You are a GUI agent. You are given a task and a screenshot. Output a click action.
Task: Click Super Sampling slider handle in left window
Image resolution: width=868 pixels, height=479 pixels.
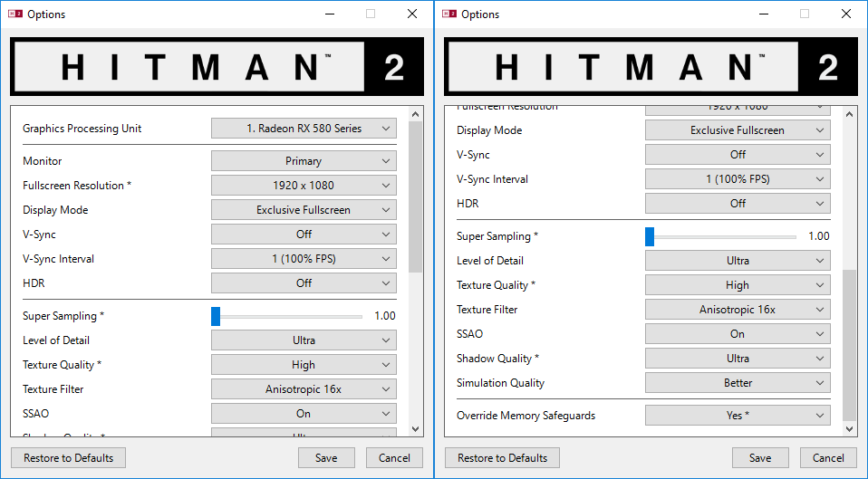pos(216,316)
